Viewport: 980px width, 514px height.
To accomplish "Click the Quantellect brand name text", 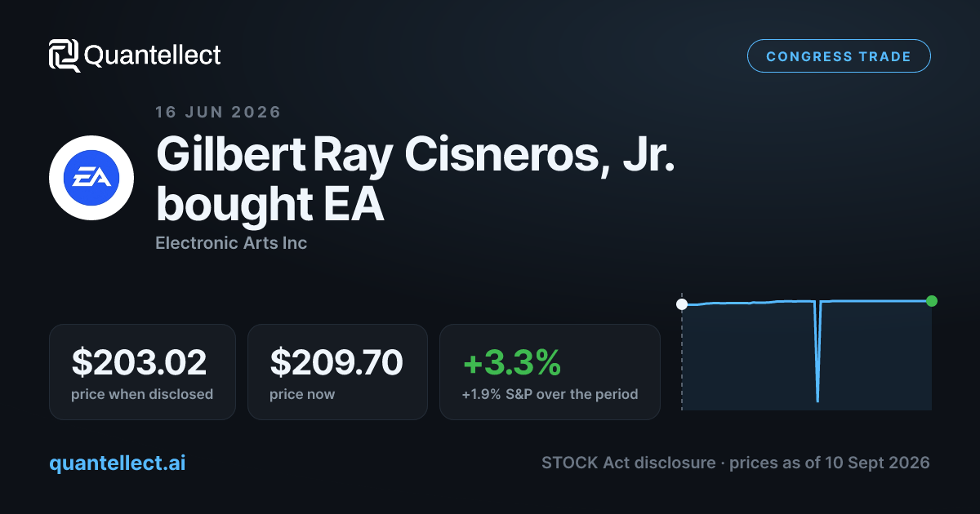I will (153, 55).
